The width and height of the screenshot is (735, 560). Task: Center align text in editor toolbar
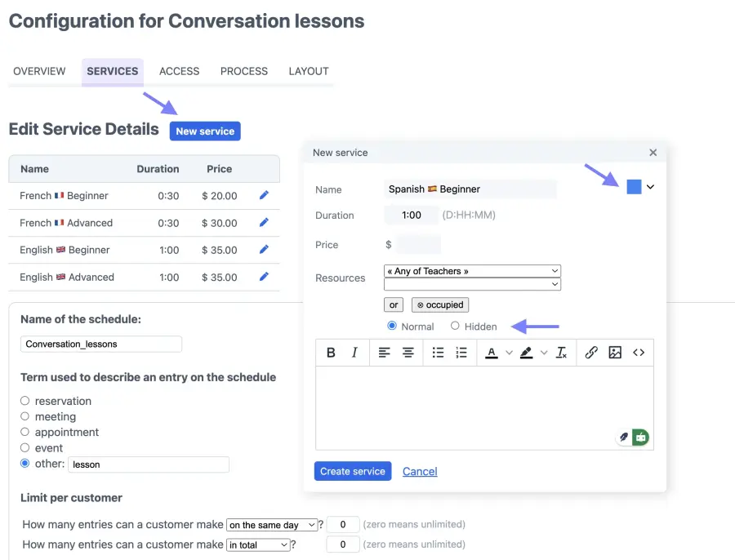coord(408,353)
